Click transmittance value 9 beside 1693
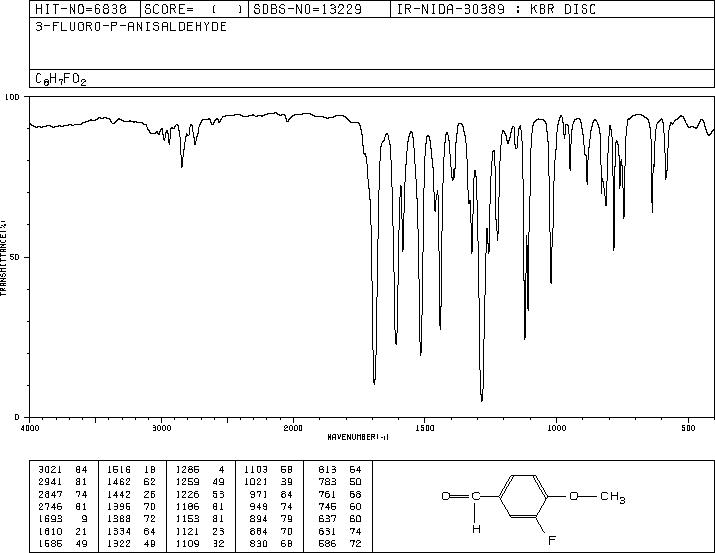This screenshot has width=715, height=553. [x=84, y=519]
